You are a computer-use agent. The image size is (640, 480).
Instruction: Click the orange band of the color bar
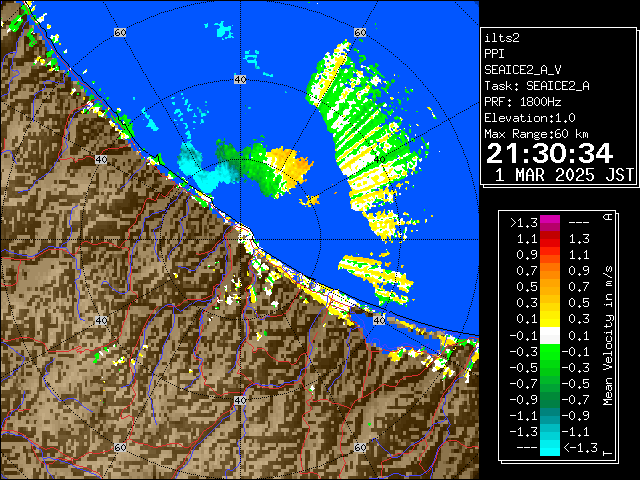[550, 271]
